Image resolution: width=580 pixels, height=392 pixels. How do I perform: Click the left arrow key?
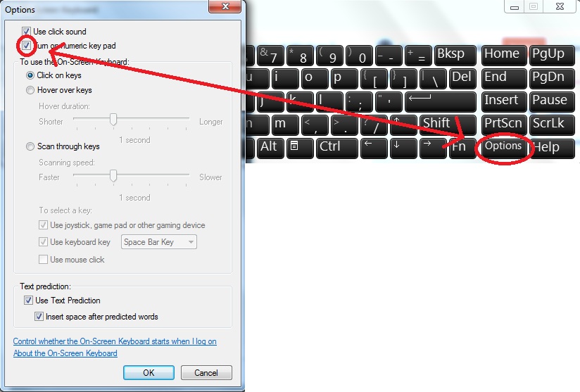pos(374,148)
